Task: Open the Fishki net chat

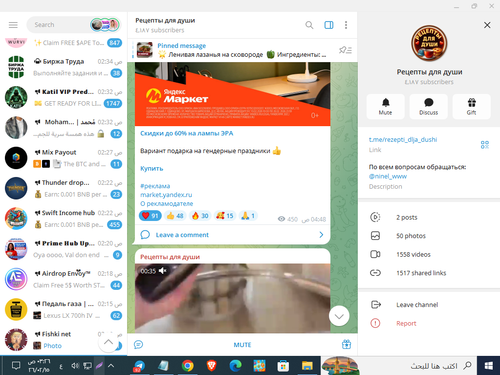Action: (x=63, y=340)
